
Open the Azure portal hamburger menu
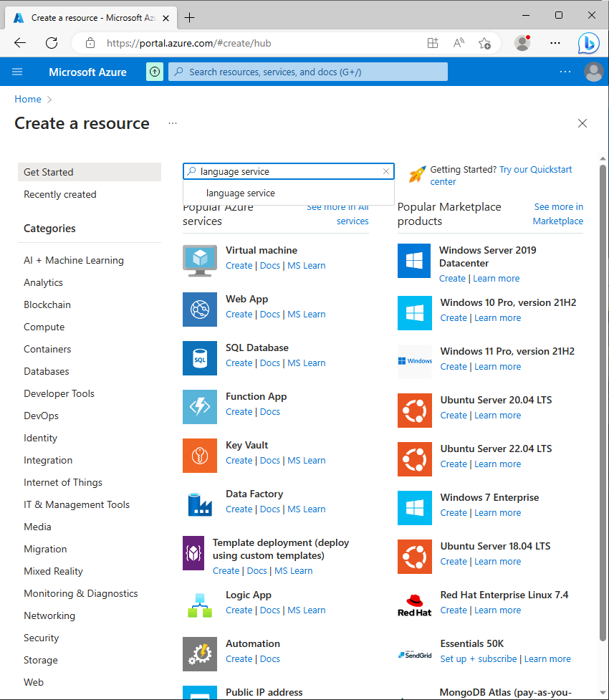point(17,72)
